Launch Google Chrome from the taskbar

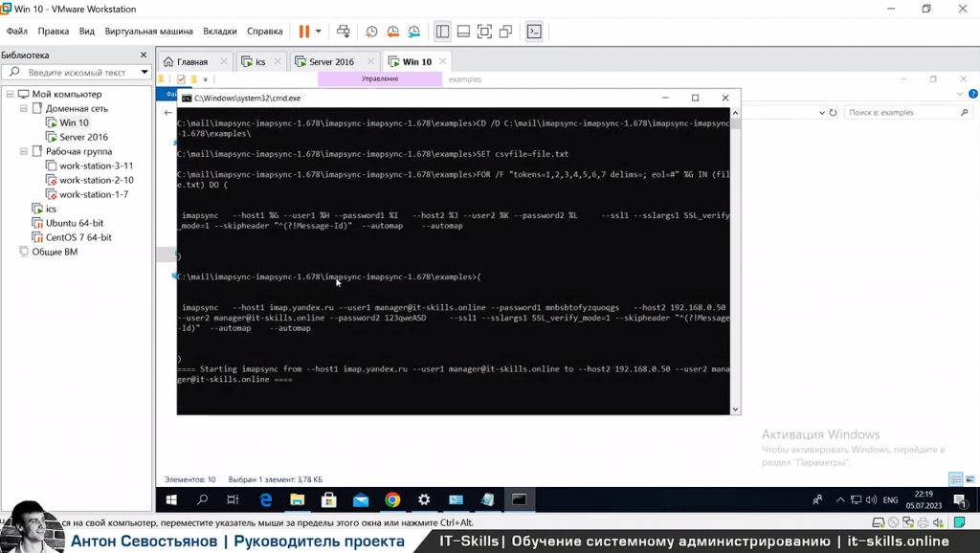[392, 499]
